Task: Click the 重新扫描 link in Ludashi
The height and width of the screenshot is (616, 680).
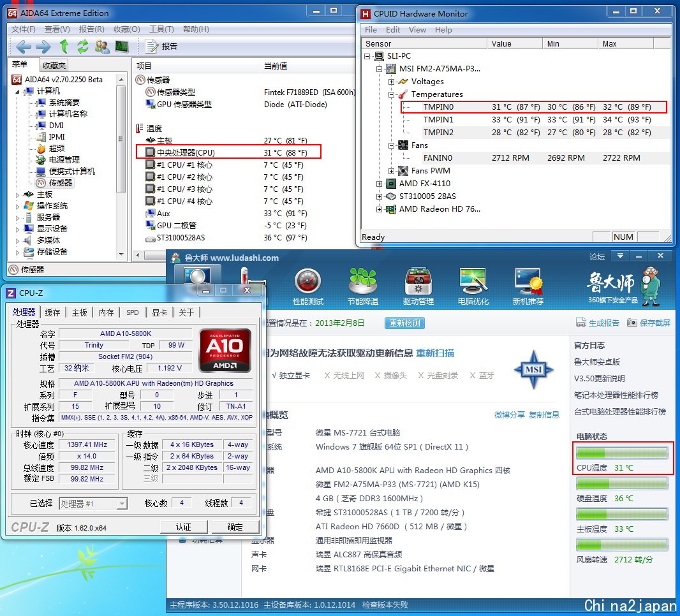Action: [x=435, y=353]
